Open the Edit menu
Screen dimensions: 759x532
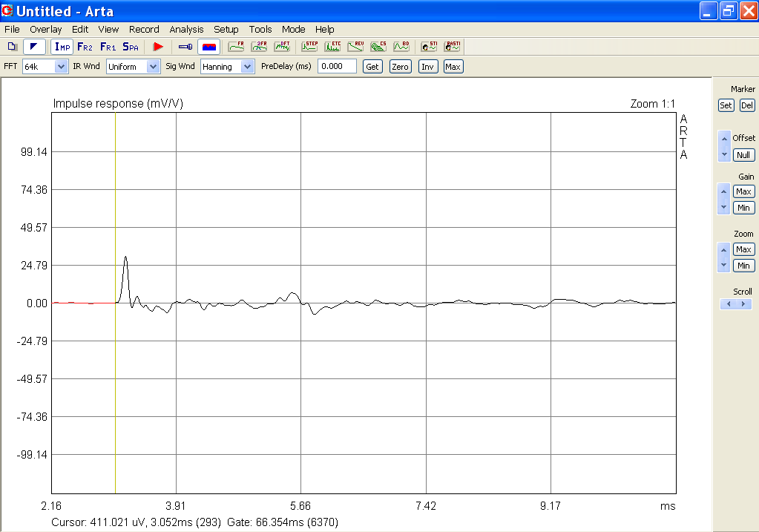point(80,30)
